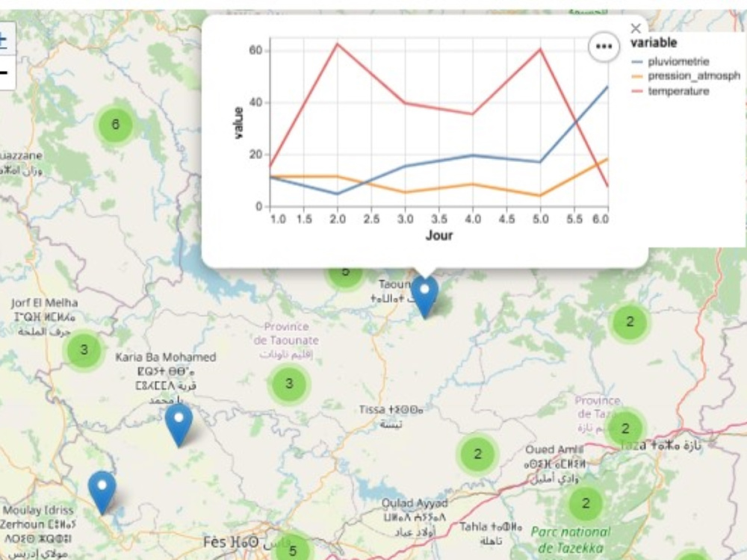Click the Moulay Idriss Zerhoun label
This screenshot has width=747, height=560.
[x=37, y=532]
